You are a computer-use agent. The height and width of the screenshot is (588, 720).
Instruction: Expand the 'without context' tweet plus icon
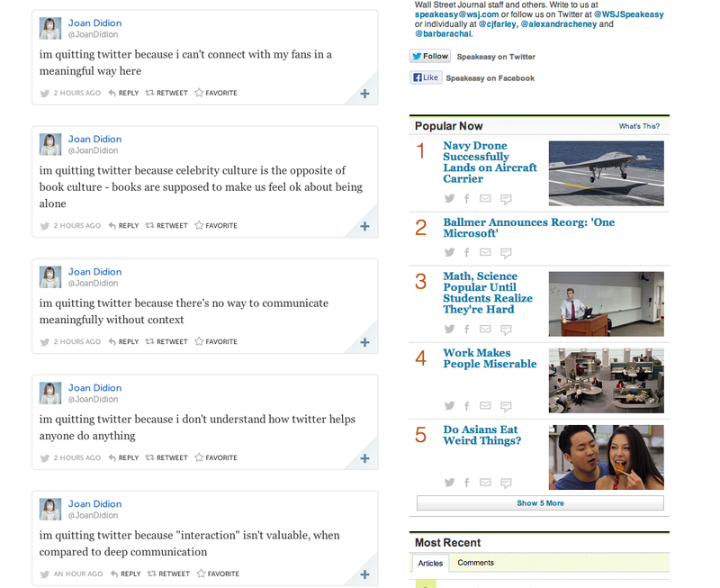click(x=364, y=343)
